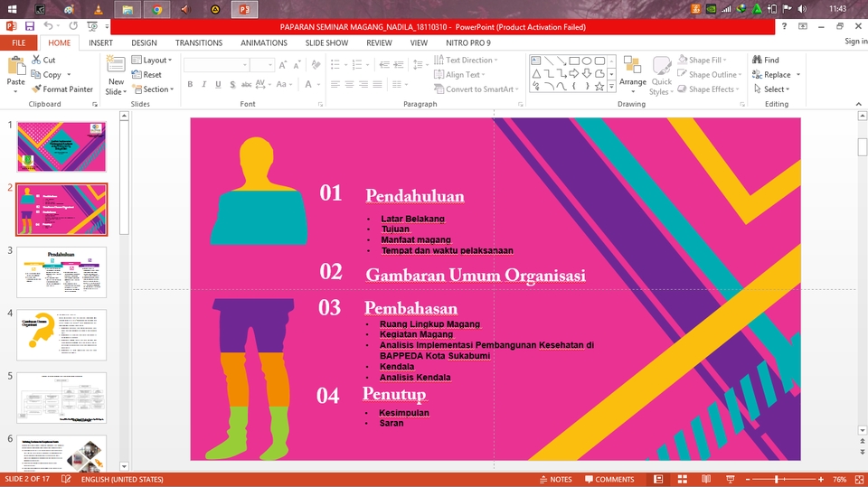Viewport: 868px width, 487px height.
Task: Switch to the TRANSITIONS tab
Action: 199,42
